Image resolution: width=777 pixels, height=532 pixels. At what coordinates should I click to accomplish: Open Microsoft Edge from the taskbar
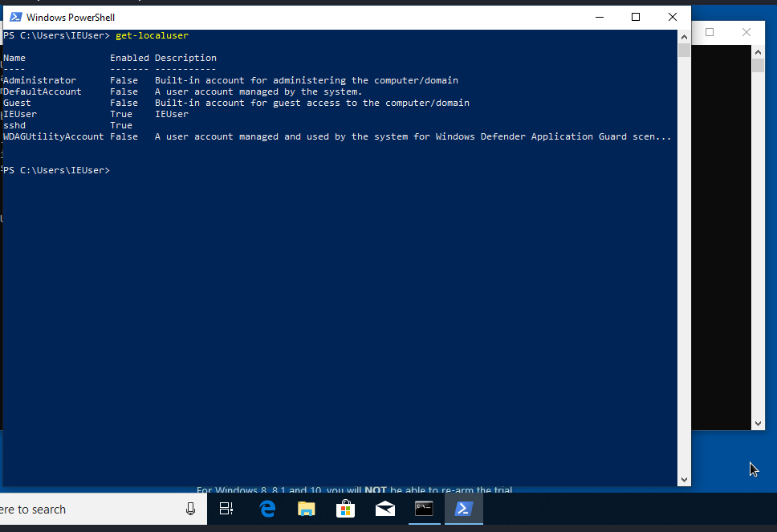[267, 509]
